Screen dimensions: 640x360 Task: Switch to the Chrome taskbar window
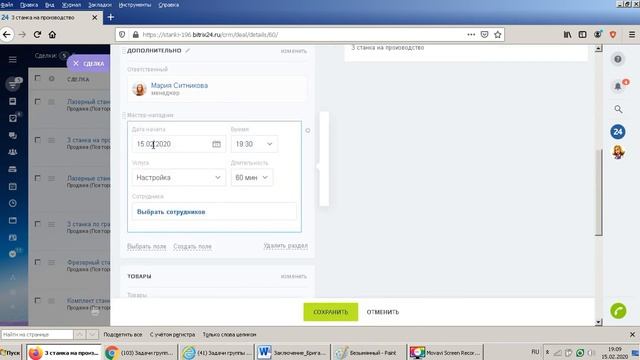tap(140, 353)
